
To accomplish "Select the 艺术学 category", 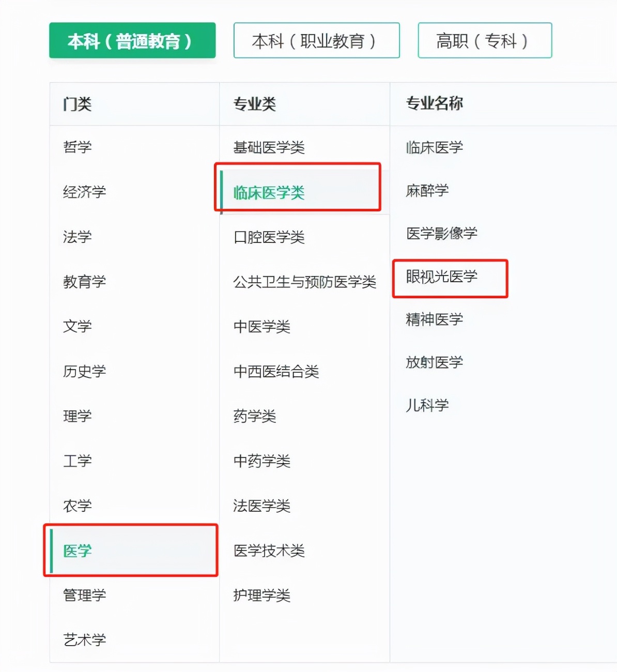I will (x=84, y=640).
